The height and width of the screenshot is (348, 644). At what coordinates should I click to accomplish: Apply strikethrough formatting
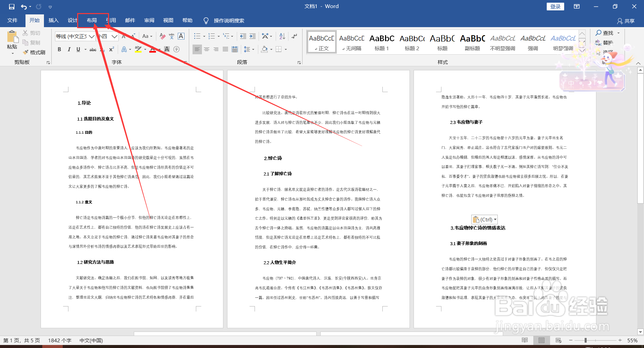coord(93,49)
